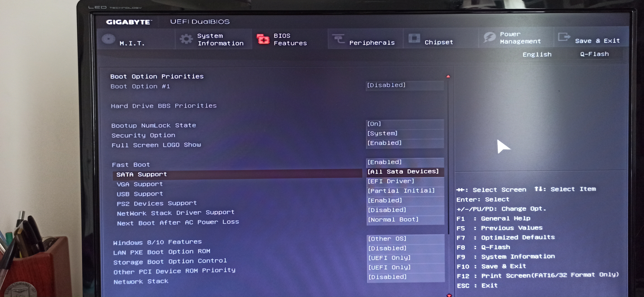Click the System Information gear icon
Screen dimensions: 644x297
[186, 39]
